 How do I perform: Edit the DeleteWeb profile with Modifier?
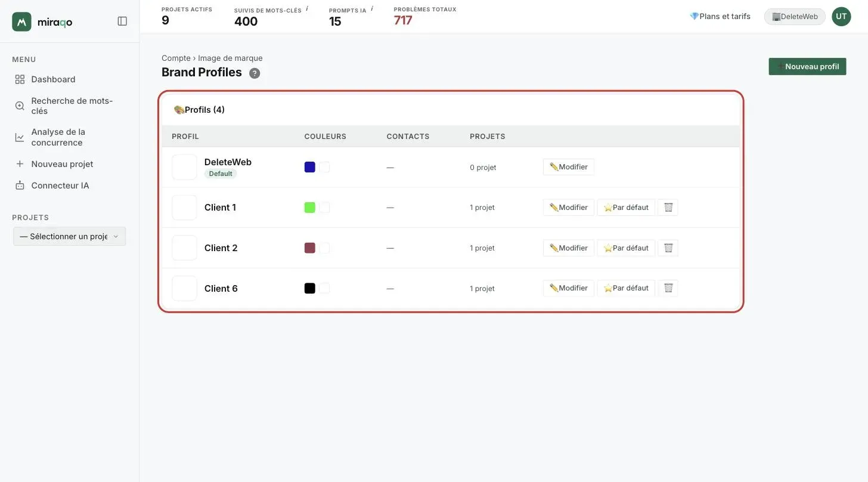click(568, 167)
